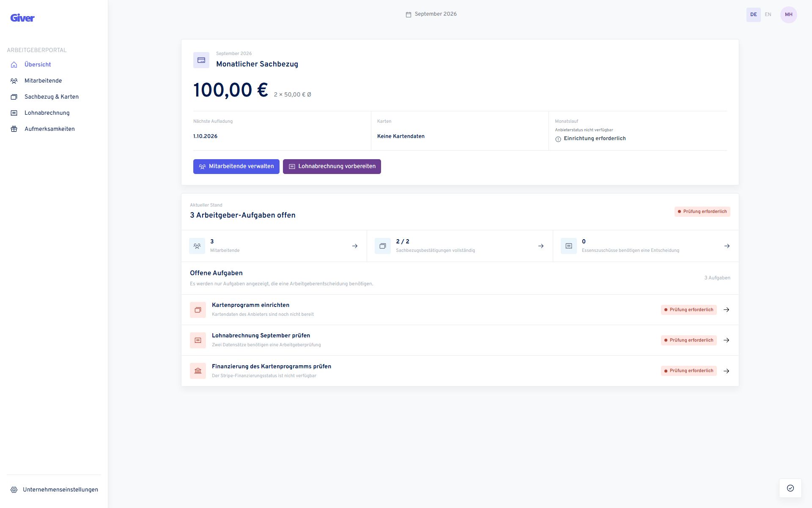Image resolution: width=812 pixels, height=508 pixels.
Task: Click Lohnabrechnung vorbereiten button
Action: tap(332, 166)
